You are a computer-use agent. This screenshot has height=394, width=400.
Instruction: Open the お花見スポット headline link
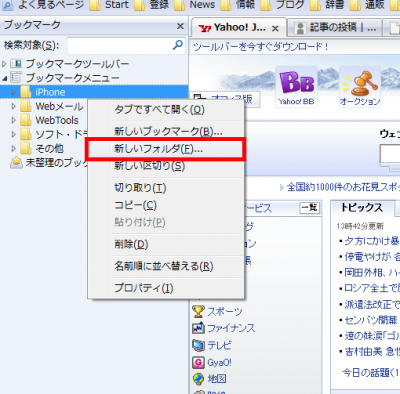(x=343, y=187)
